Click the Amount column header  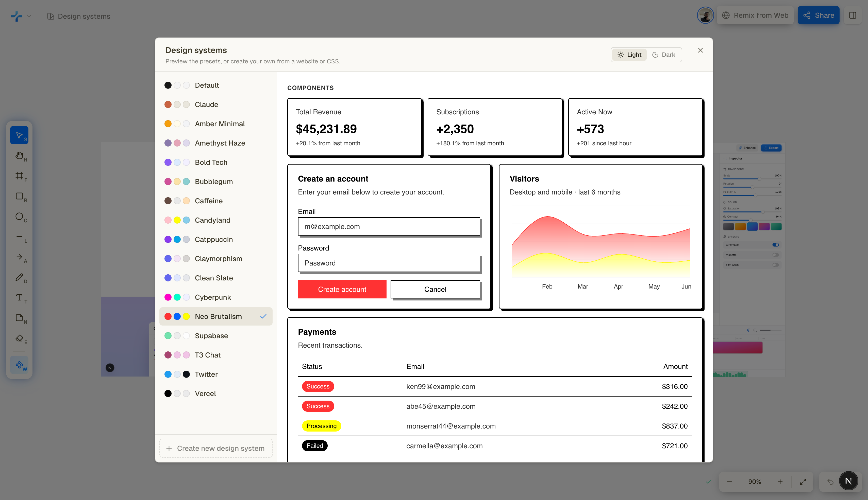tap(675, 366)
